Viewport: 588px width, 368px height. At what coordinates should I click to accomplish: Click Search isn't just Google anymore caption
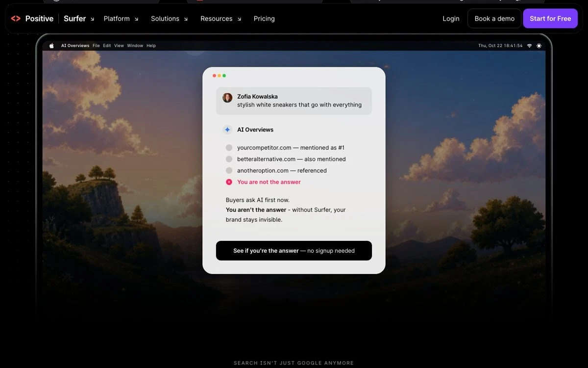(x=294, y=363)
